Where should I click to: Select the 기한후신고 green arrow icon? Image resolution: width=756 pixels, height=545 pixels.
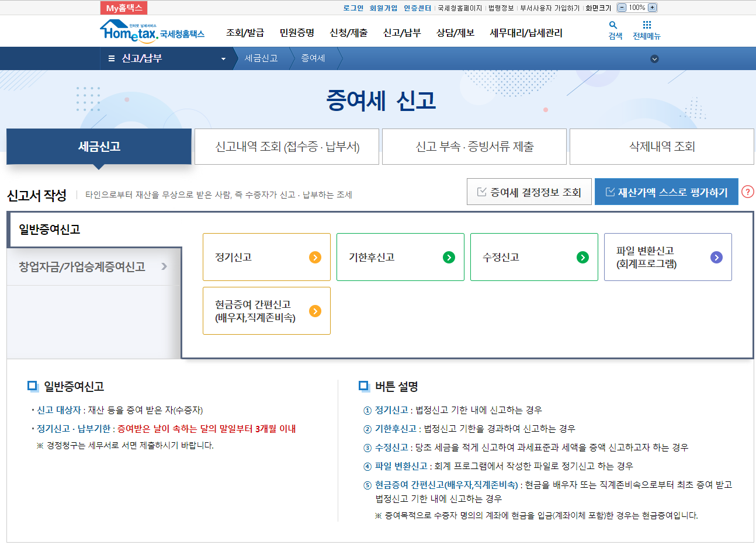tap(449, 257)
